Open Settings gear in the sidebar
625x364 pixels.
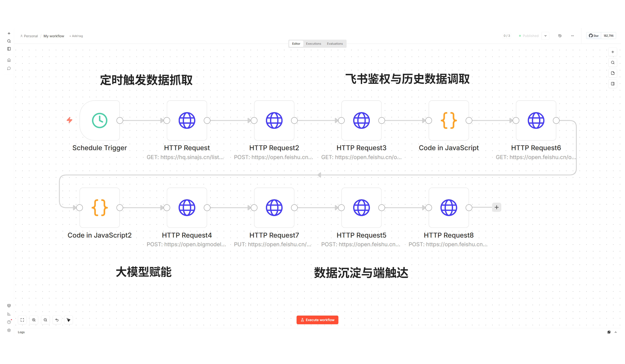pyautogui.click(x=9, y=330)
